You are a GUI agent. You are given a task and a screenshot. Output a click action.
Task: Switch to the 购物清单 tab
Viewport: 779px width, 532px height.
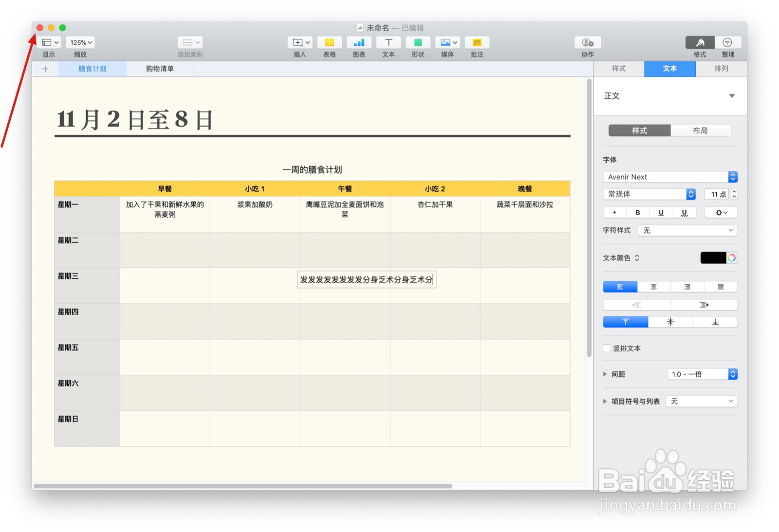click(160, 69)
